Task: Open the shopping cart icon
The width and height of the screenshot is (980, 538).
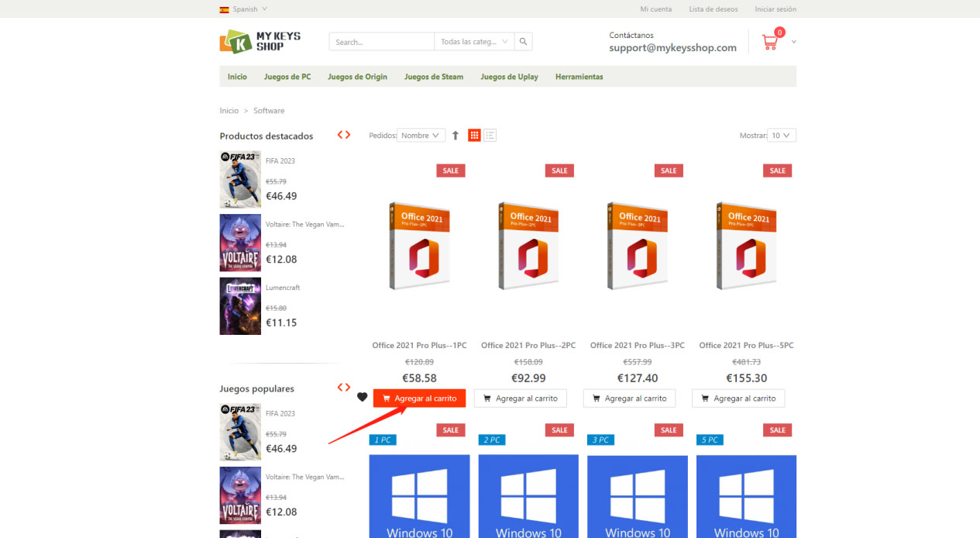Action: tap(770, 42)
